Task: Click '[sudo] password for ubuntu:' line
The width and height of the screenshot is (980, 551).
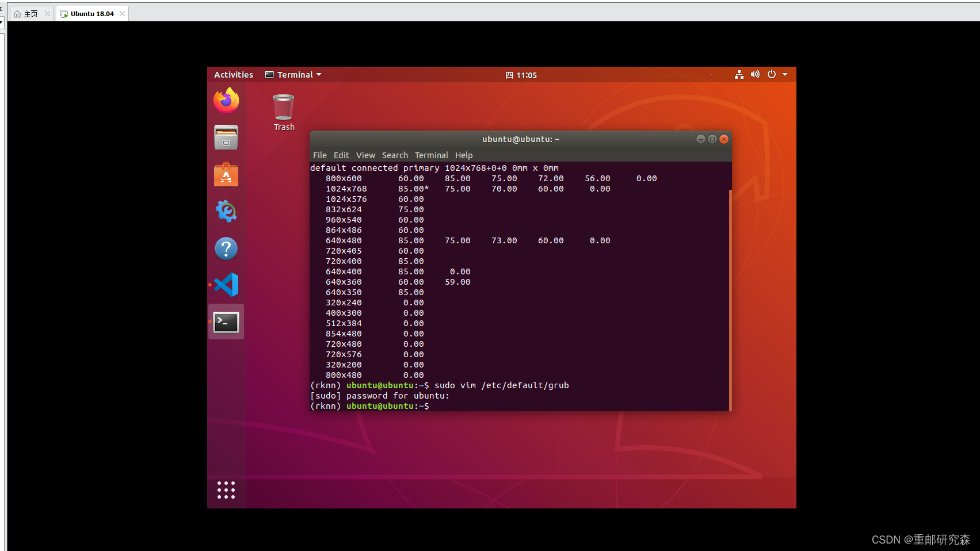Action: 380,396
